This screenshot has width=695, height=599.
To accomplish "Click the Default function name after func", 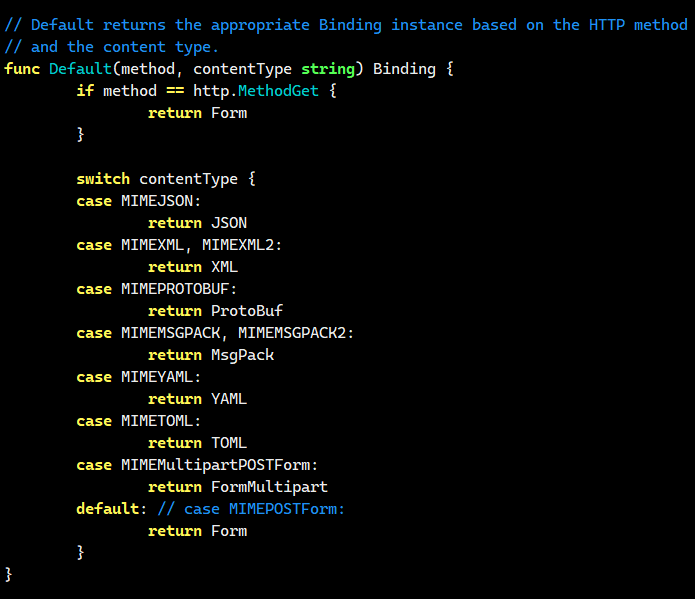I will pyautogui.click(x=80, y=69).
